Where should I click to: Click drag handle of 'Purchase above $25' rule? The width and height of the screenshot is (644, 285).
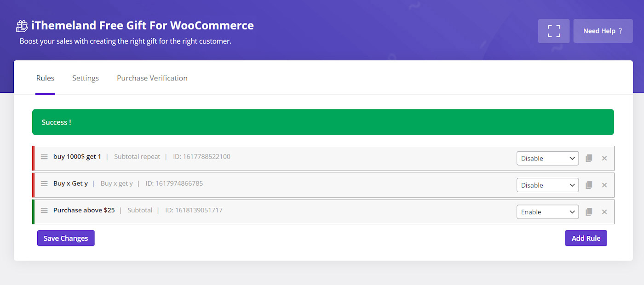[44, 210]
